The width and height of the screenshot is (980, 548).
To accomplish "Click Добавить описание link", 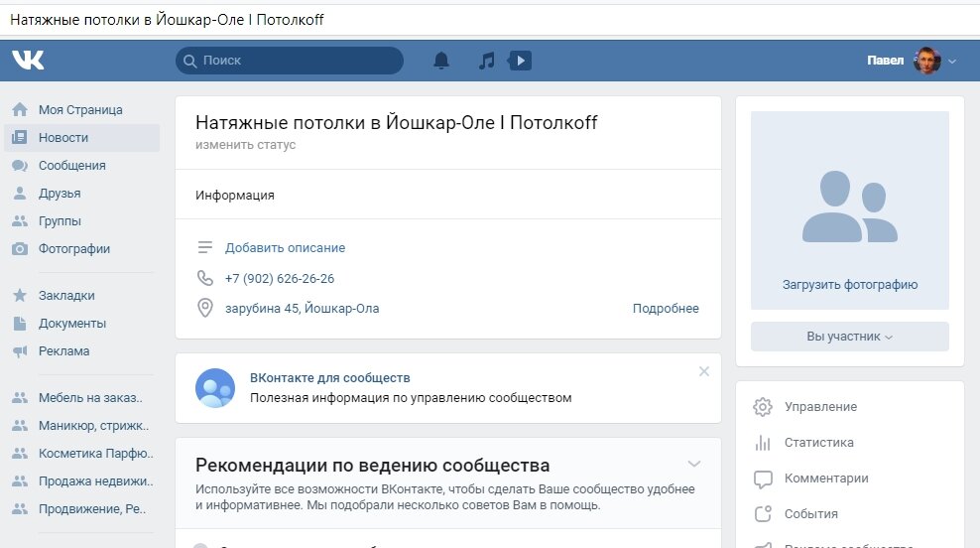I will [285, 248].
